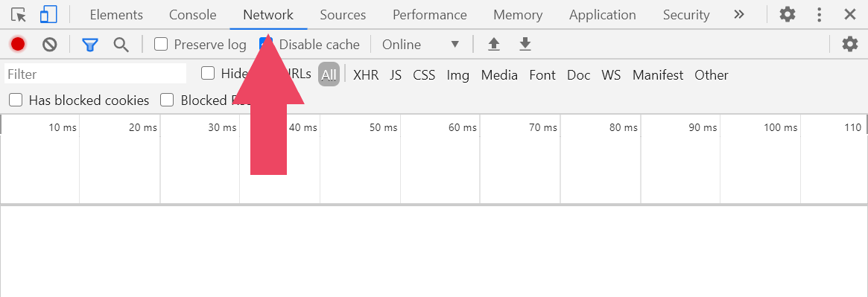
Task: Enable Preserve log checkbox
Action: point(161,44)
